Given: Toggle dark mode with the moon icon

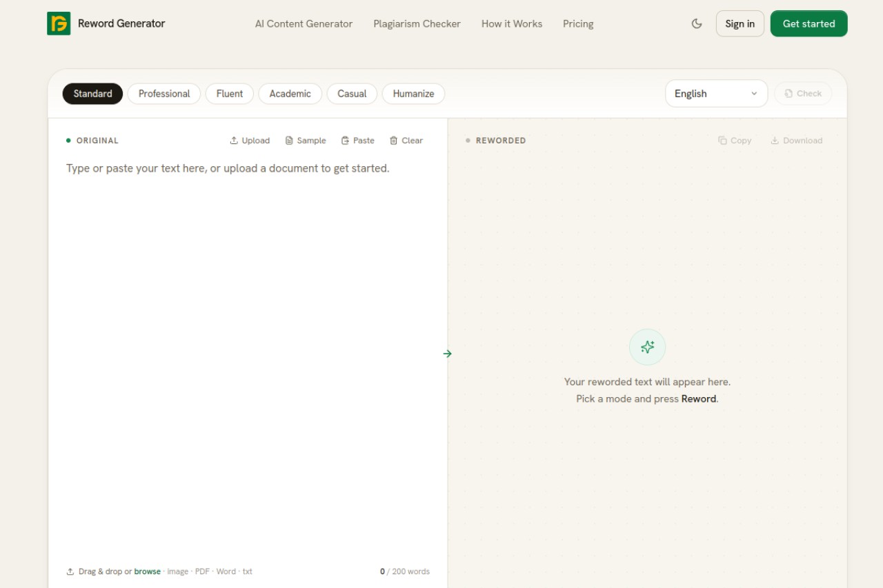Looking at the screenshot, I should click(x=697, y=23).
